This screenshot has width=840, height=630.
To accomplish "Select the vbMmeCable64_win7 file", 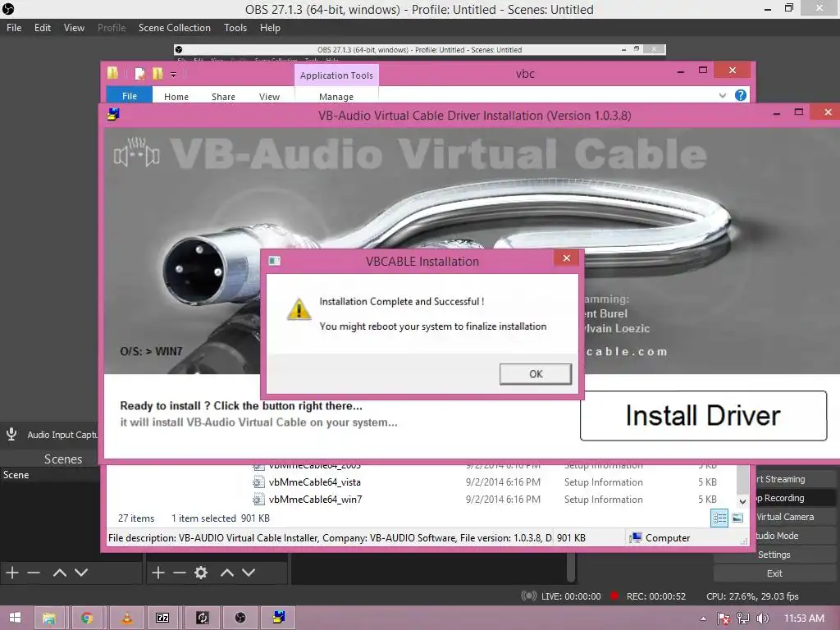I will (316, 500).
